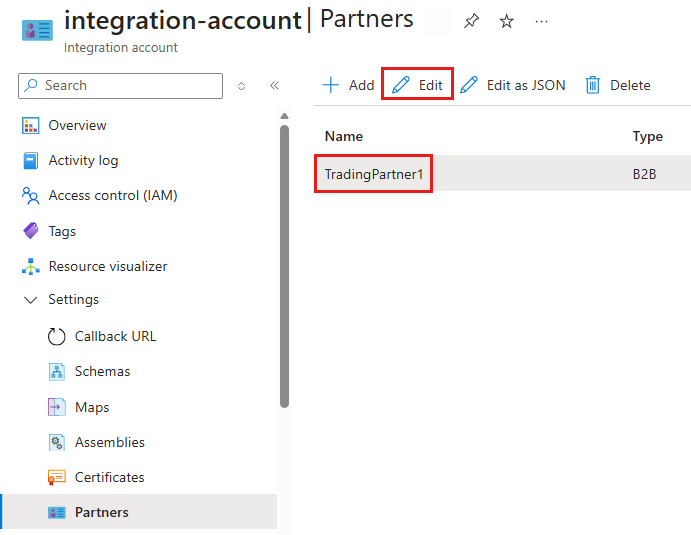Delete the selected partner
Image resolution: width=691 pixels, height=535 pixels.
click(x=618, y=86)
